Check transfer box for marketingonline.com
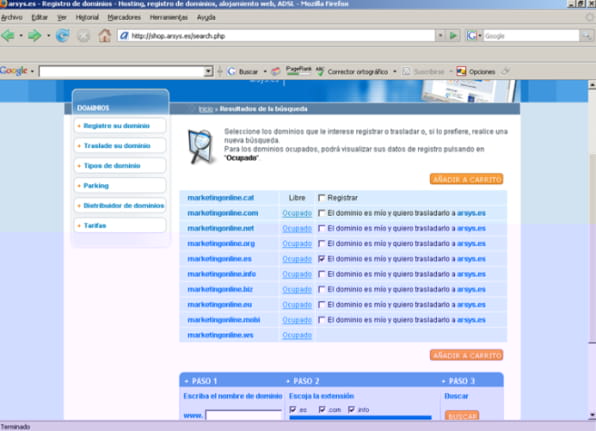Viewport: 596px width, 431px height. pyautogui.click(x=322, y=213)
